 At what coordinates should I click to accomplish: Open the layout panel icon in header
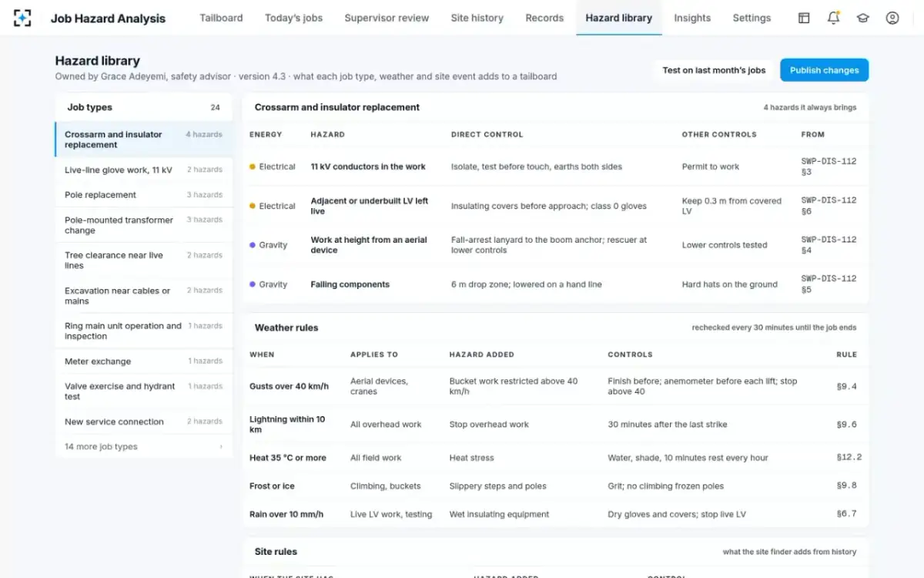click(804, 18)
